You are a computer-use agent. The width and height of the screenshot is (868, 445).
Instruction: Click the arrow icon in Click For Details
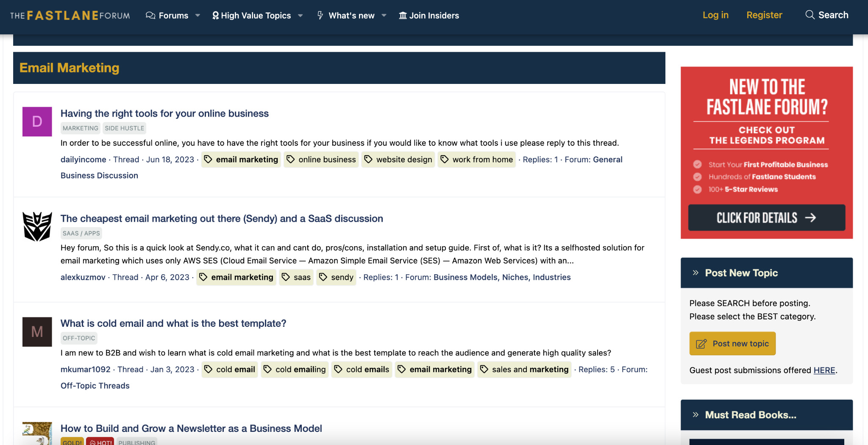(x=810, y=218)
